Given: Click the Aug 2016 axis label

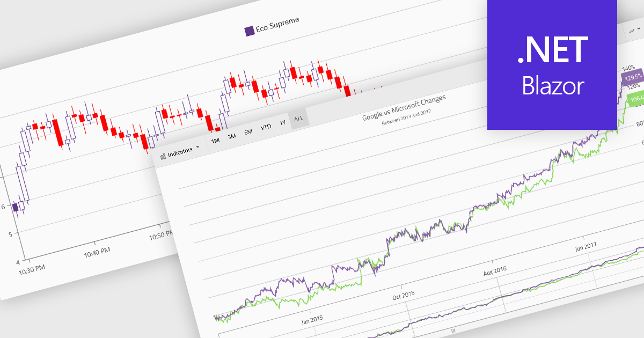Looking at the screenshot, I should point(495,271).
